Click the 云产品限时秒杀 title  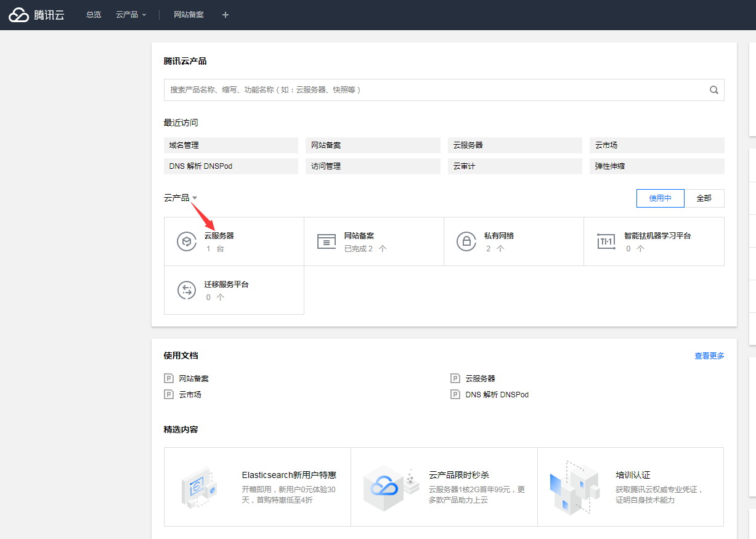pos(459,475)
